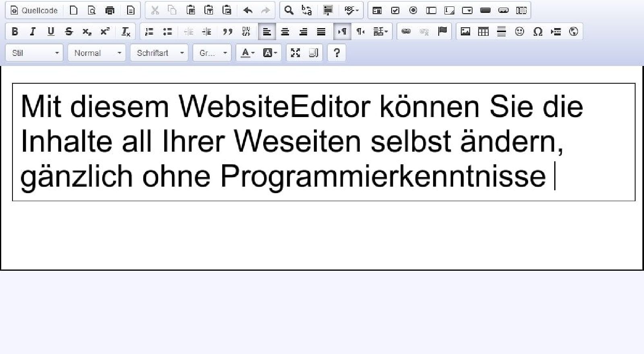
Task: Click the question mark help button
Action: pos(337,53)
